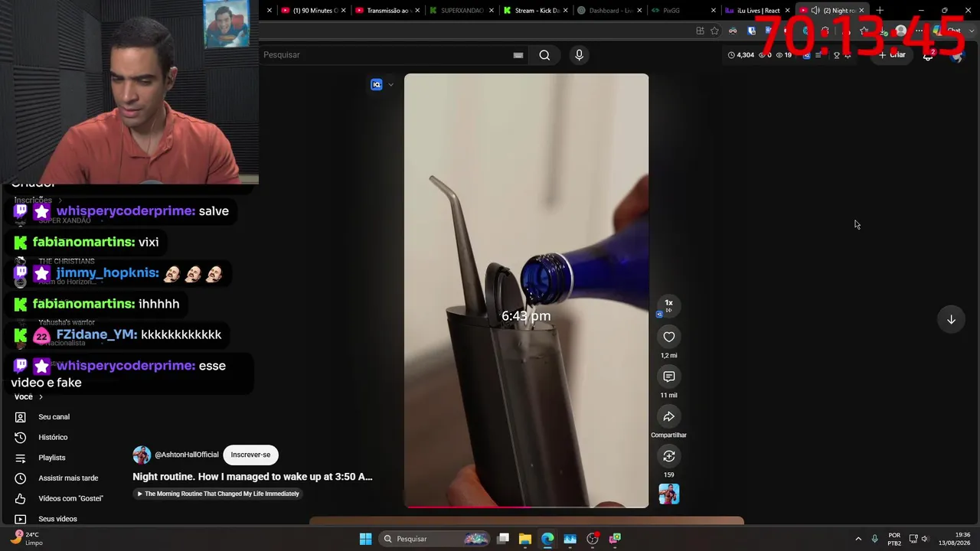Image resolution: width=980 pixels, height=551 pixels.
Task: Open OBS Studio from the taskbar
Action: tap(592, 539)
